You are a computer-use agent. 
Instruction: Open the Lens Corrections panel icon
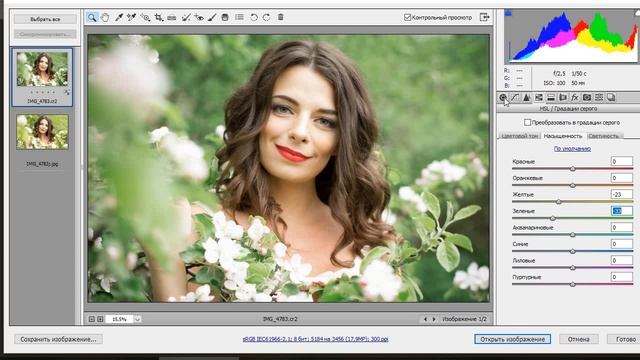tap(563, 97)
